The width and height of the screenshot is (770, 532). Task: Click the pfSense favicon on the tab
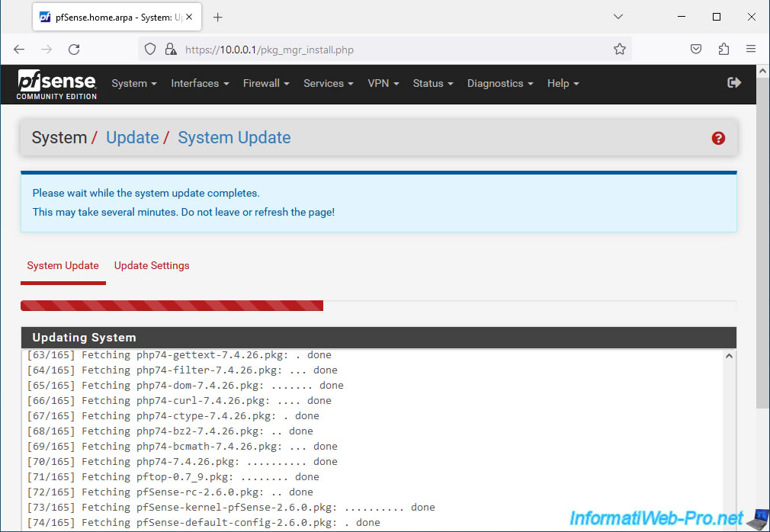[45, 18]
